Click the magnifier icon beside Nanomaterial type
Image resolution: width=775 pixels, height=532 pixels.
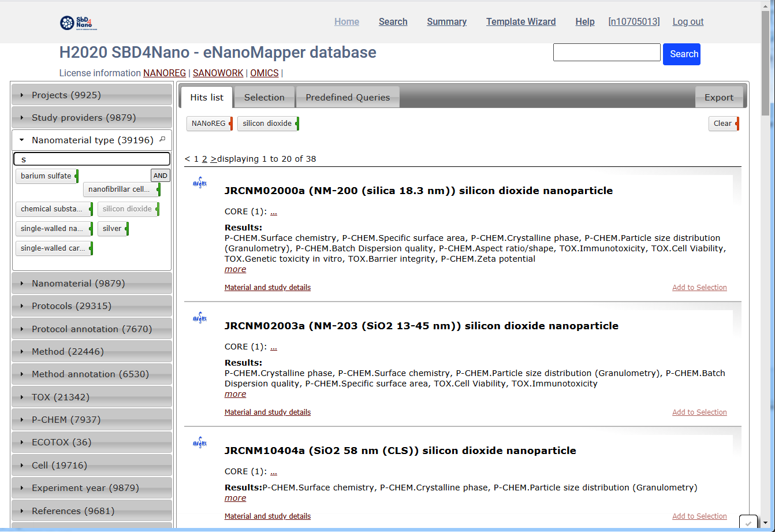point(162,139)
